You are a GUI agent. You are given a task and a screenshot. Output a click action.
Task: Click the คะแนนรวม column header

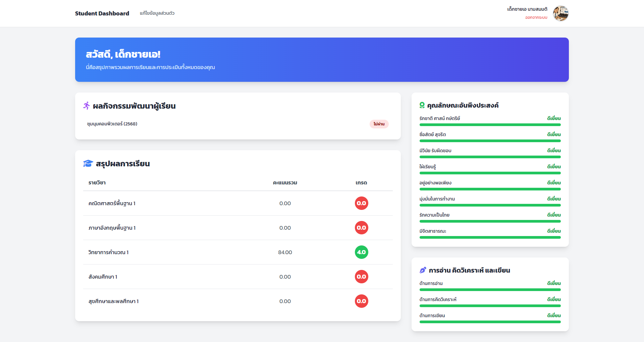tap(285, 182)
